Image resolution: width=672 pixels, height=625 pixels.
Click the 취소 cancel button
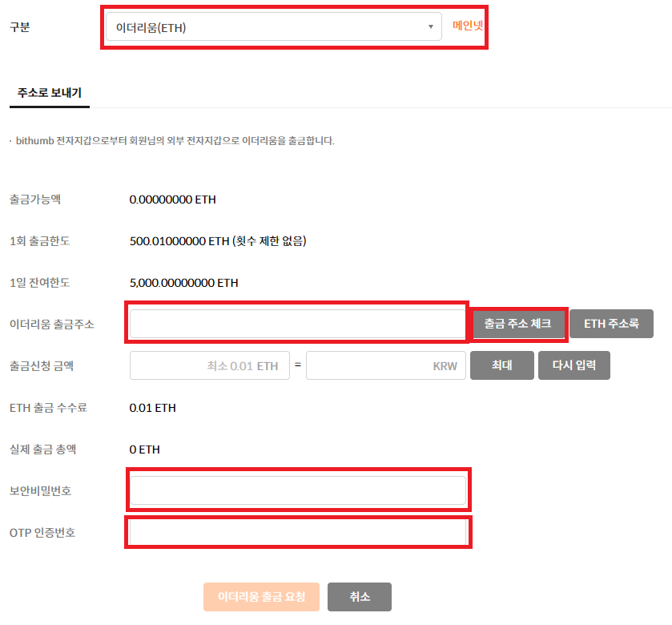[359, 597]
